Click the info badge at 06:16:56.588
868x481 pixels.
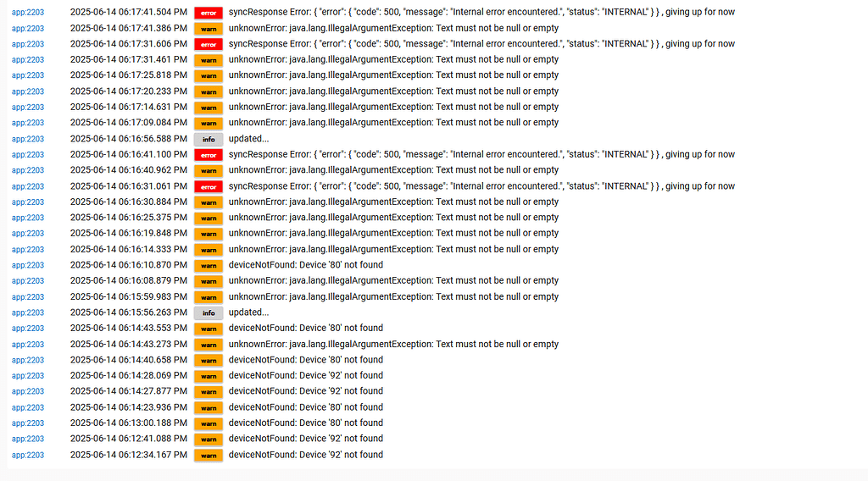tap(208, 139)
